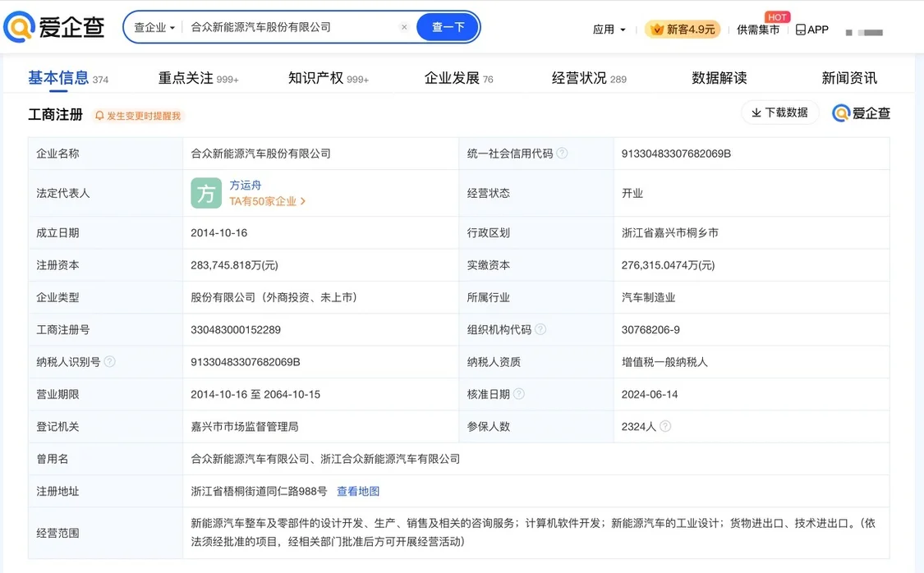Click question mark icon beside 组织机构代码
The image size is (924, 573).
[x=541, y=329]
